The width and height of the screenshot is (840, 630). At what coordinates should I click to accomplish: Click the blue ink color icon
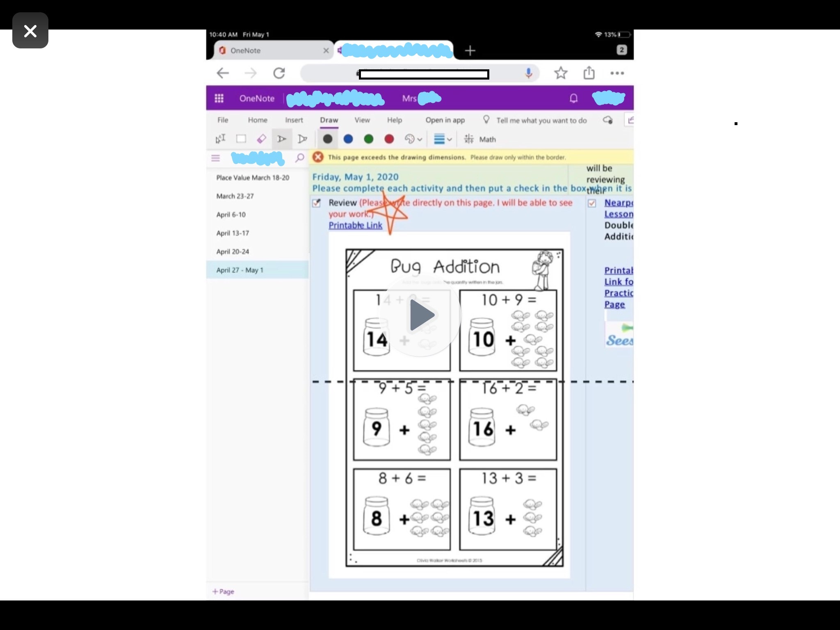347,139
